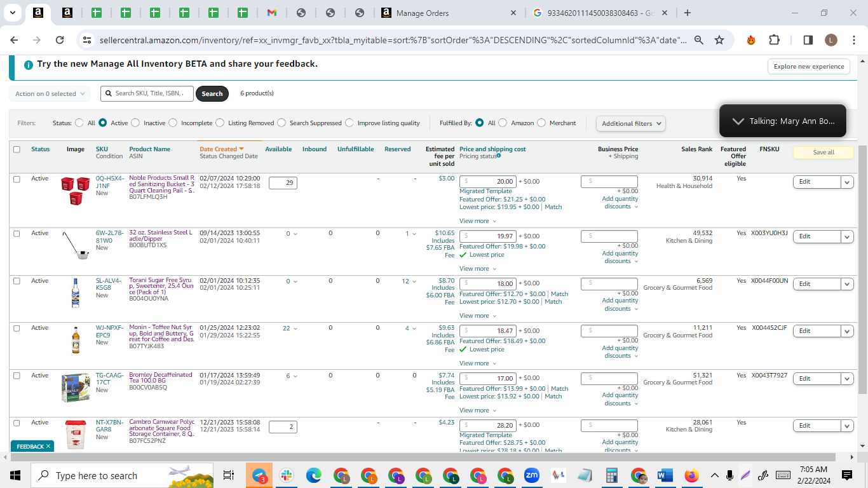Open the extension flame icon in the toolbar
The width and height of the screenshot is (868, 488).
(x=751, y=40)
